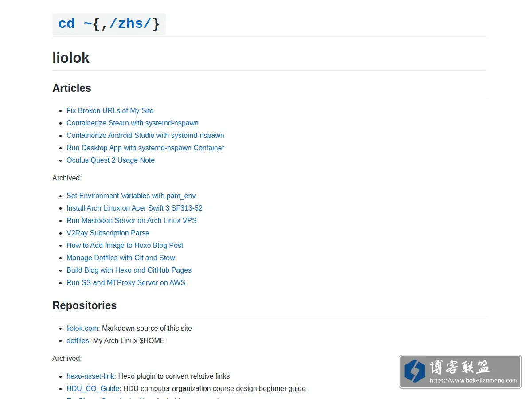532x399 pixels.
Task: Open the HDU_CO_Guide repository link
Action: [x=93, y=388]
